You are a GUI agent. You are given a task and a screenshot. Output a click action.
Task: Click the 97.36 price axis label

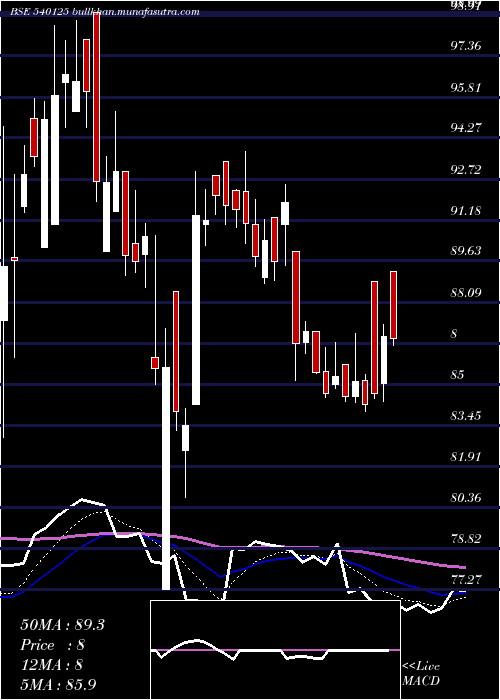(x=466, y=46)
